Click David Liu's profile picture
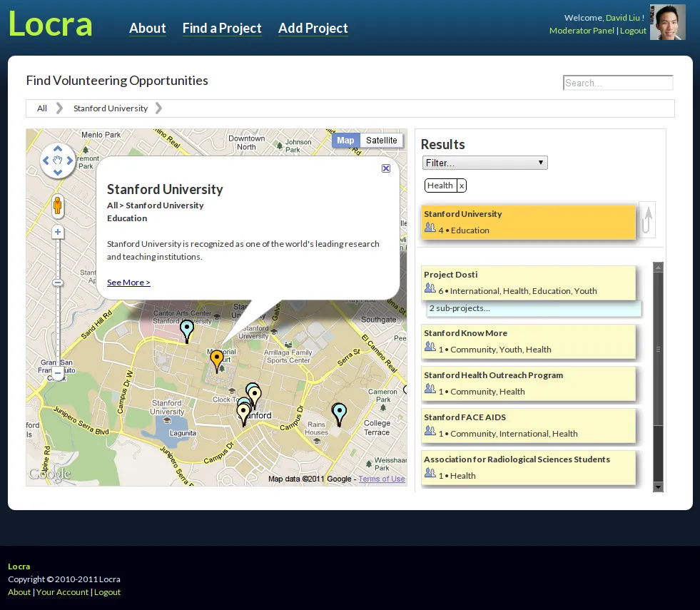Image resolution: width=700 pixels, height=610 pixels. point(667,22)
